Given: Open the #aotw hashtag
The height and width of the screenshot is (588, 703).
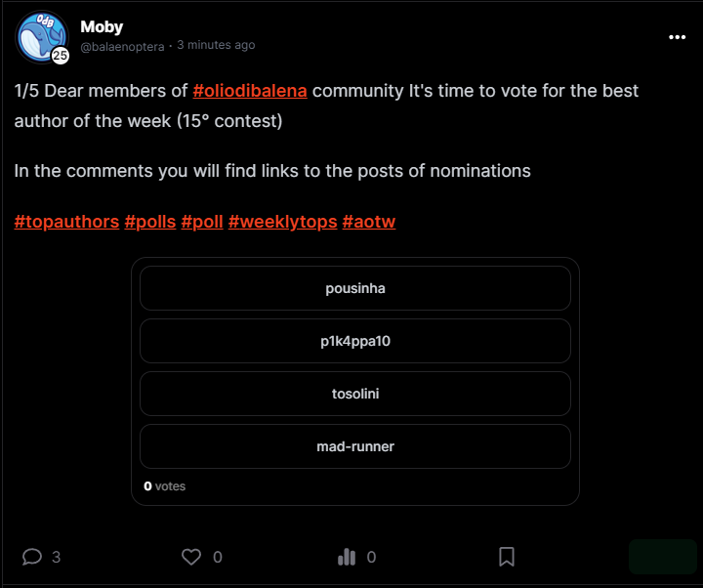Looking at the screenshot, I should pyautogui.click(x=369, y=222).
